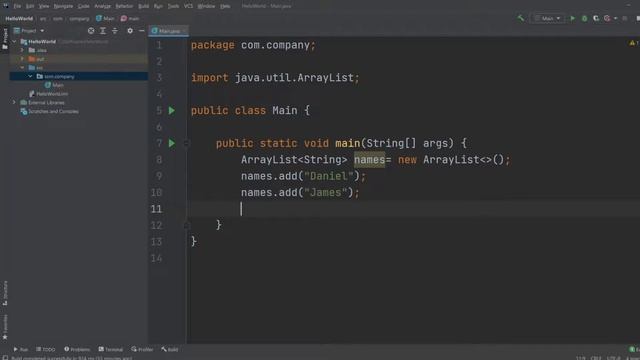Screen dimensions: 640x360
Task: Click the run gutter arrow beside class Main
Action: [x=172, y=111]
